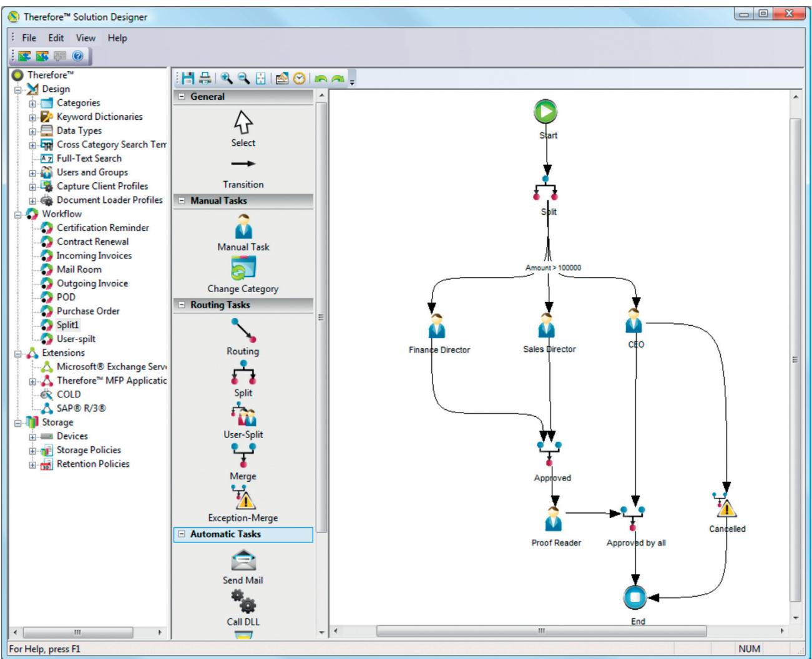Select Retention Policies in the tree
This screenshot has height=659, width=812.
[93, 464]
